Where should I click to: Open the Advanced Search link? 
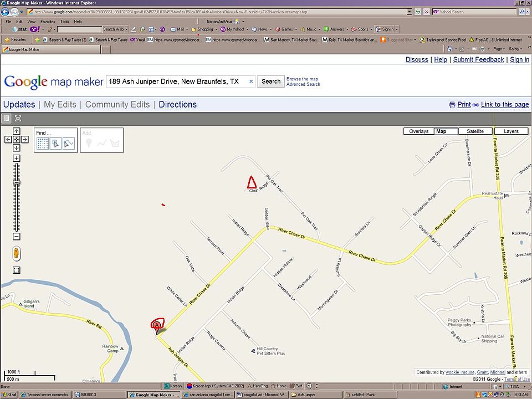tap(303, 84)
